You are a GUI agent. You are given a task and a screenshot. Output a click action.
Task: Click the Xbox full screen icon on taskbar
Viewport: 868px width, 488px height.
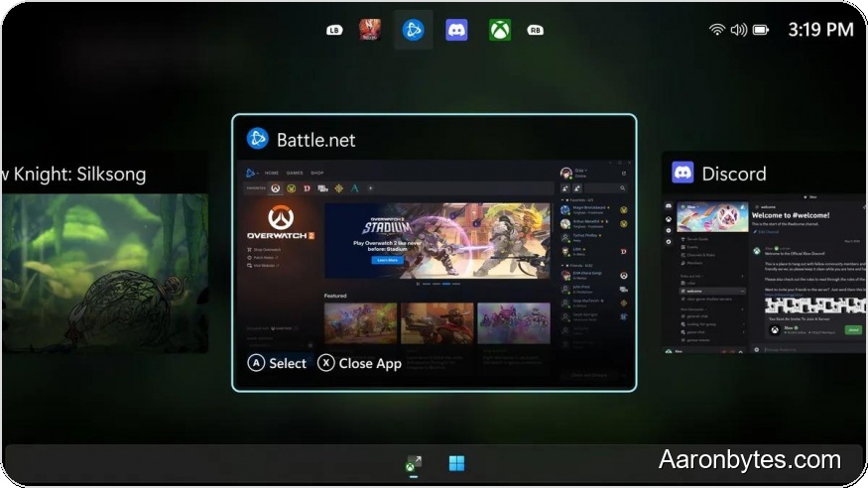pos(414,463)
